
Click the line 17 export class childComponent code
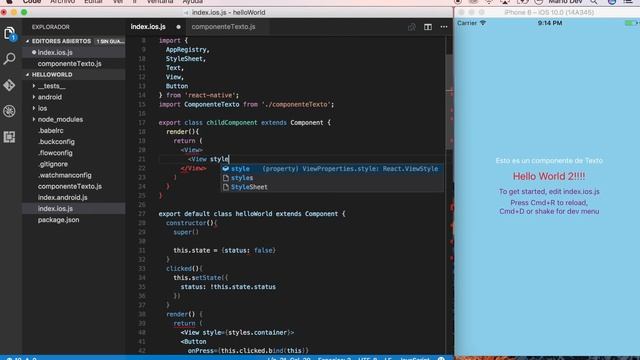pyautogui.click(x=244, y=123)
